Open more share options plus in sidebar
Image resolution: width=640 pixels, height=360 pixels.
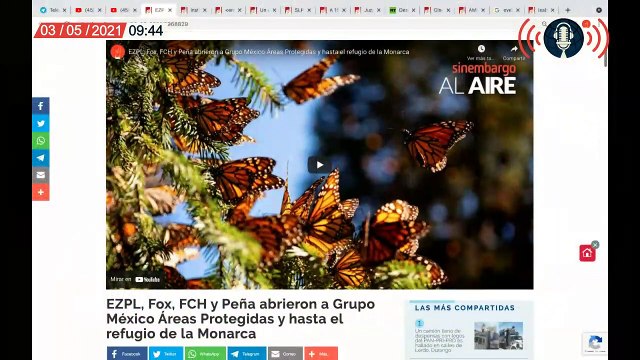(41, 192)
